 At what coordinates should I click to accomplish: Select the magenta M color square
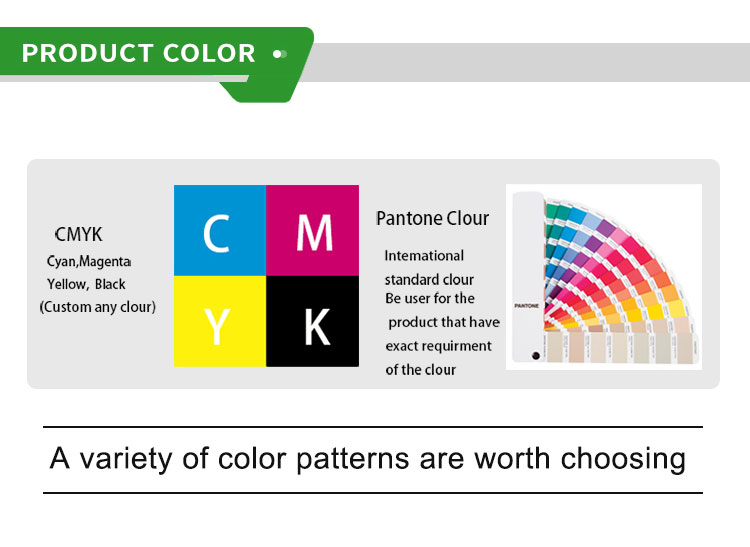point(313,231)
